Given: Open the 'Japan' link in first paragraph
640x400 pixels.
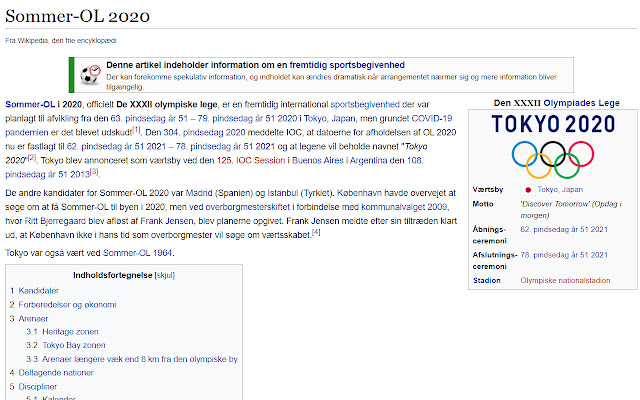Looking at the screenshot, I should point(343,118).
